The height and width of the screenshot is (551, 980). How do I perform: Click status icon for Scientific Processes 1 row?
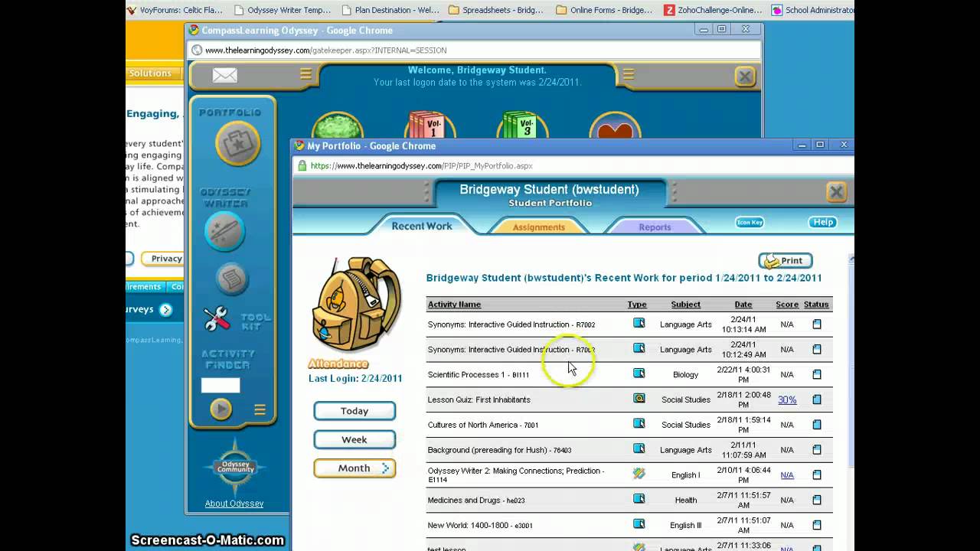[817, 374]
